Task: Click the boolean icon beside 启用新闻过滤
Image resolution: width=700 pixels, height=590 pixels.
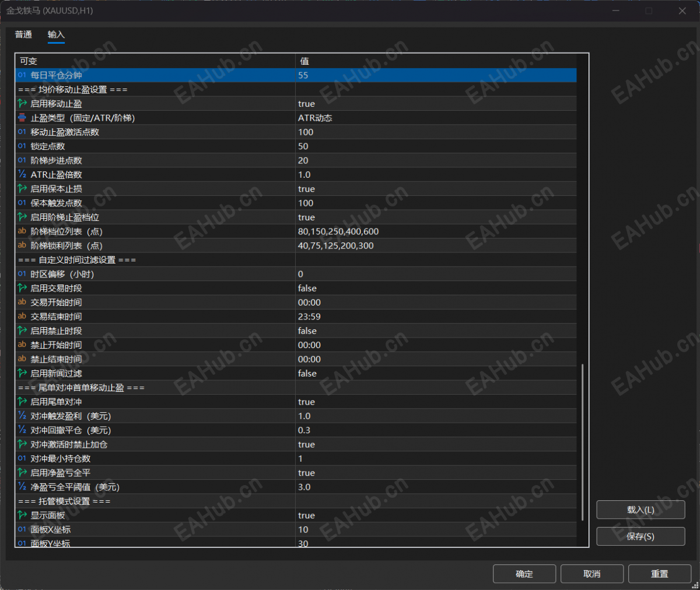Action: click(x=22, y=373)
